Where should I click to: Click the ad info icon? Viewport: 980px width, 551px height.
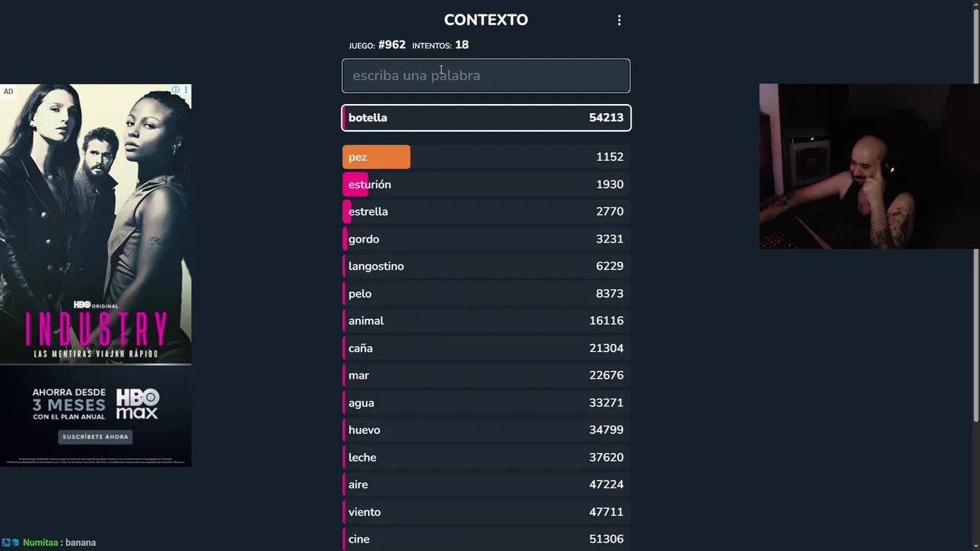(175, 90)
